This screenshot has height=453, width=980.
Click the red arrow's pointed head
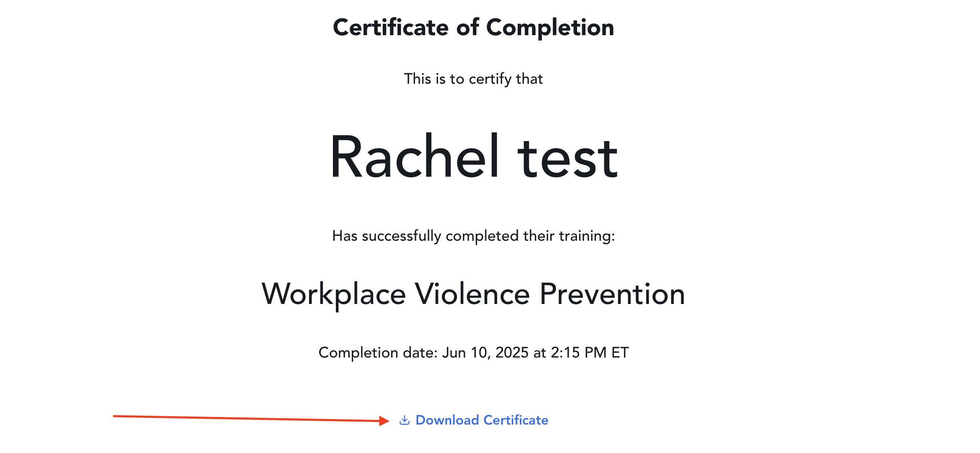(x=384, y=420)
